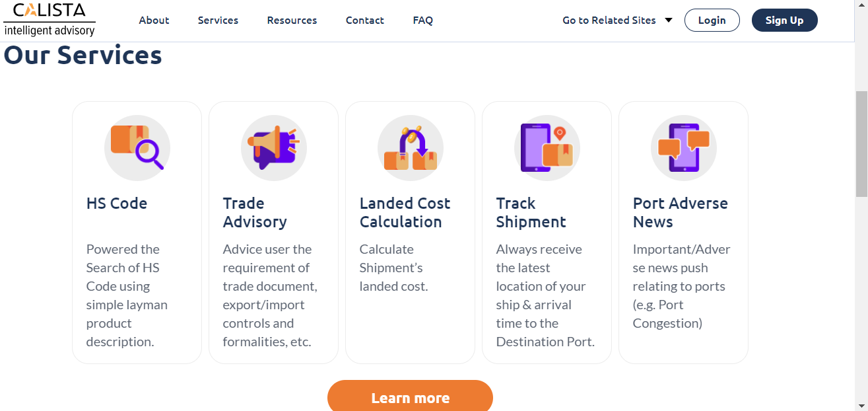Expand the Go to Related Sites arrow
The height and width of the screenshot is (411, 868).
click(669, 20)
